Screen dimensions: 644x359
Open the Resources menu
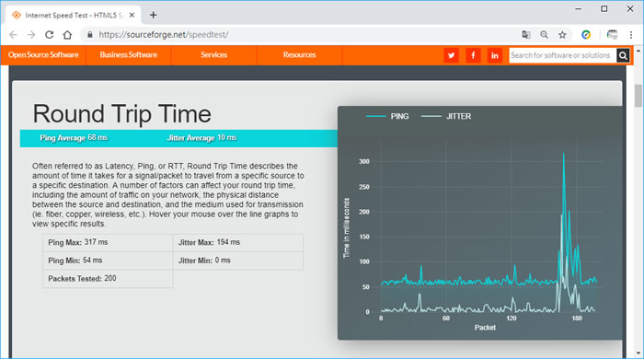299,55
